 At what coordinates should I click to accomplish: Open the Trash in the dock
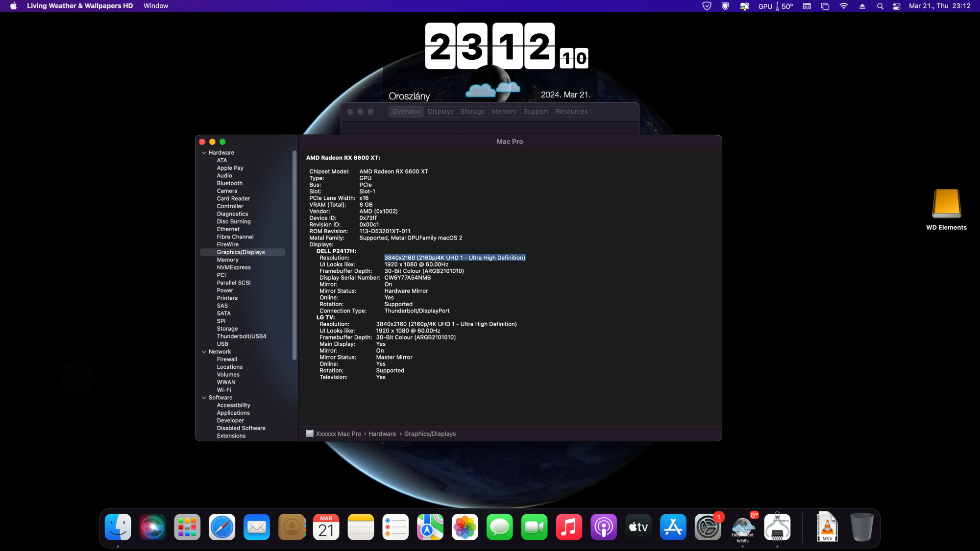(x=861, y=527)
